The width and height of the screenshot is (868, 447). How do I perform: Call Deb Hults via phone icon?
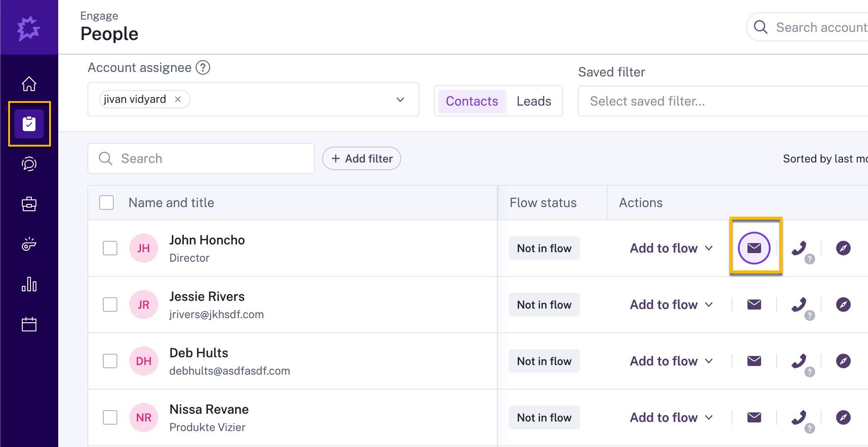point(799,361)
